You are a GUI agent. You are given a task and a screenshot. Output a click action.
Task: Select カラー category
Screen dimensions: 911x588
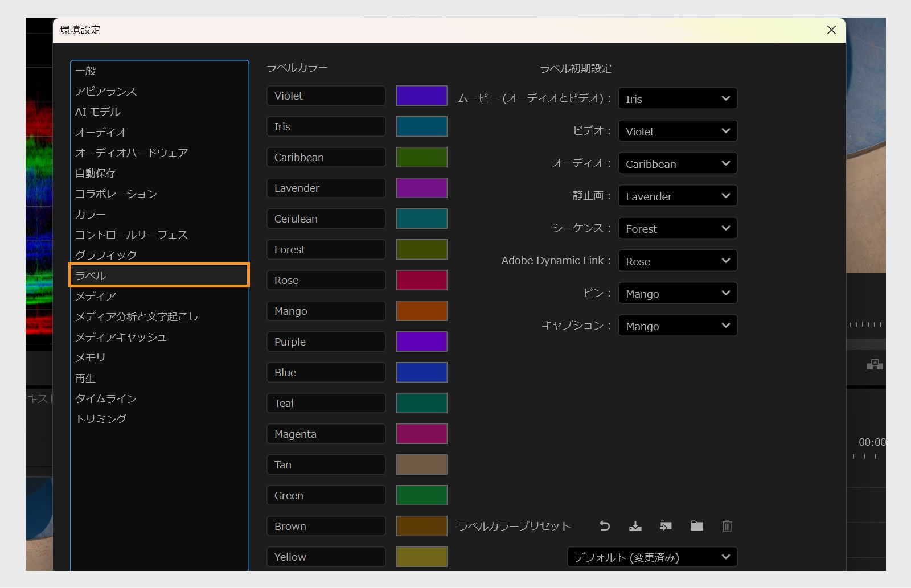click(x=159, y=214)
